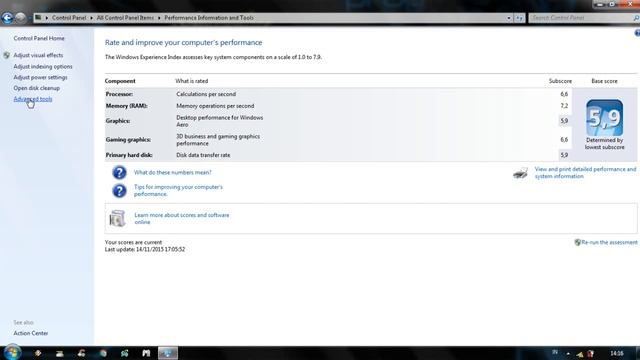Expand the breadcrumb arrow before 'Control Panel'
The width and height of the screenshot is (640, 360).
47,18
